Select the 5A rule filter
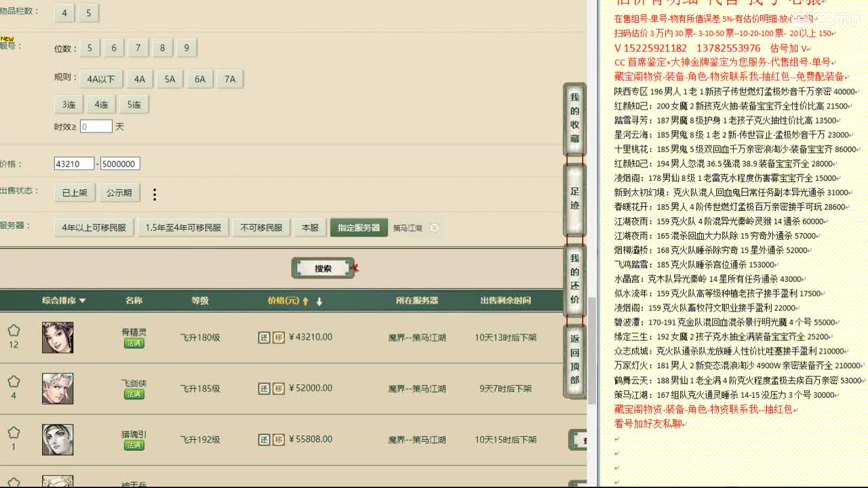Viewport: 868px width, 488px height. (170, 79)
